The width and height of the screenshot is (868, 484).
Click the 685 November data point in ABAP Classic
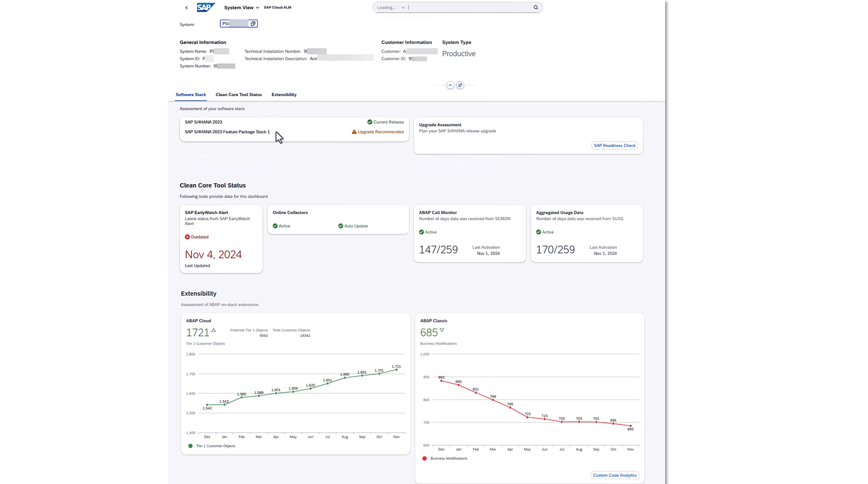click(630, 426)
